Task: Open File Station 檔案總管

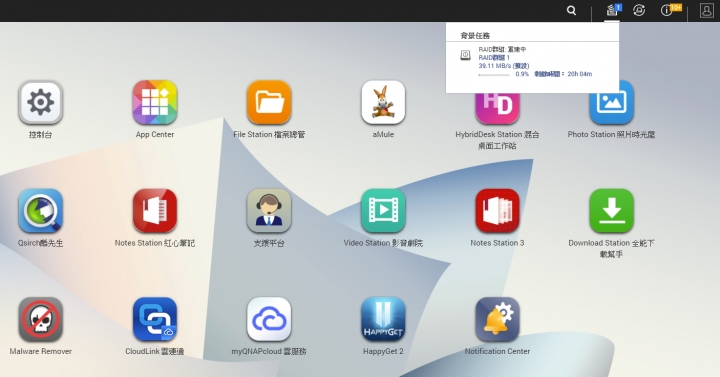Action: tap(269, 103)
